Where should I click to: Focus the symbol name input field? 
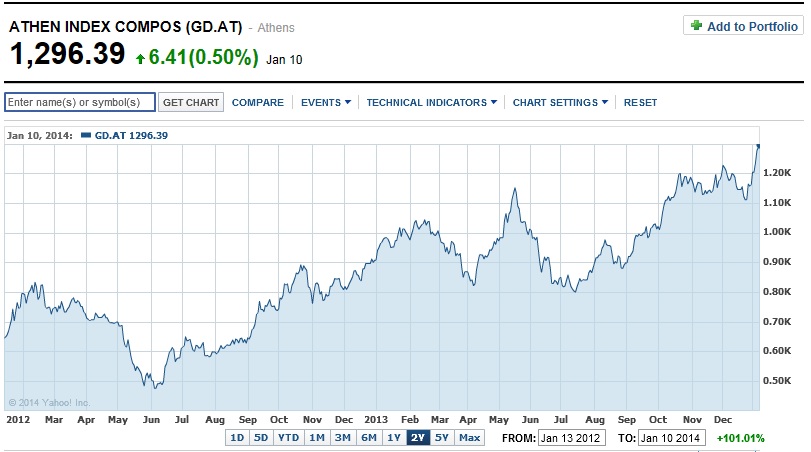[80, 102]
